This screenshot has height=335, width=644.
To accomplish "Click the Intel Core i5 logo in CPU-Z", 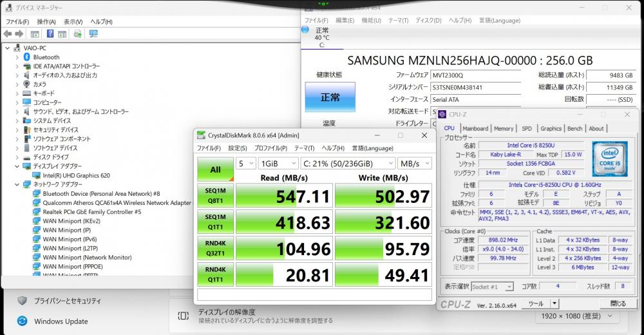I will tap(609, 158).
